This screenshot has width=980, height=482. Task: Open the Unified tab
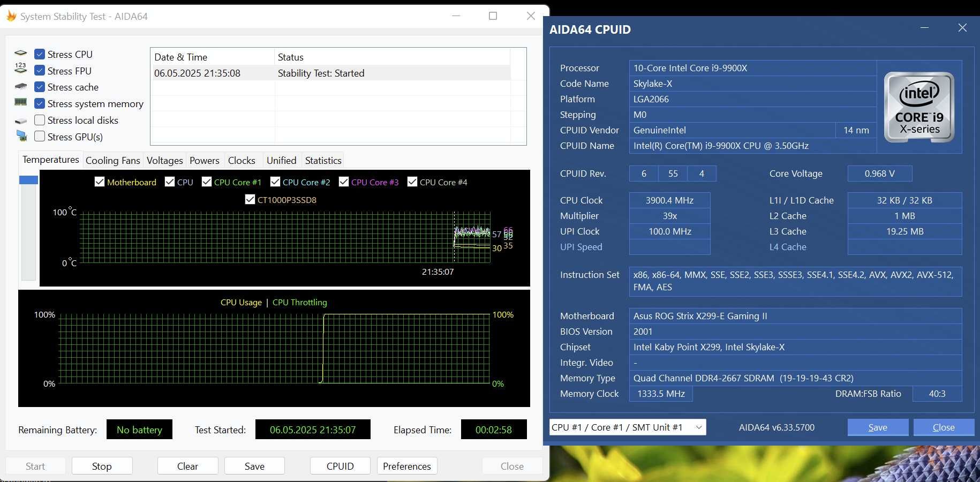(x=281, y=160)
